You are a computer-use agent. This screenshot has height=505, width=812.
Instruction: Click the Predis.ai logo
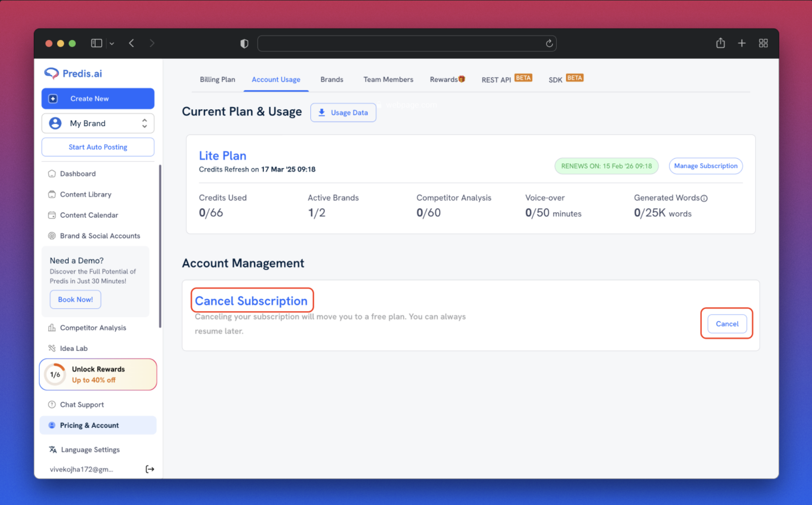pyautogui.click(x=73, y=73)
